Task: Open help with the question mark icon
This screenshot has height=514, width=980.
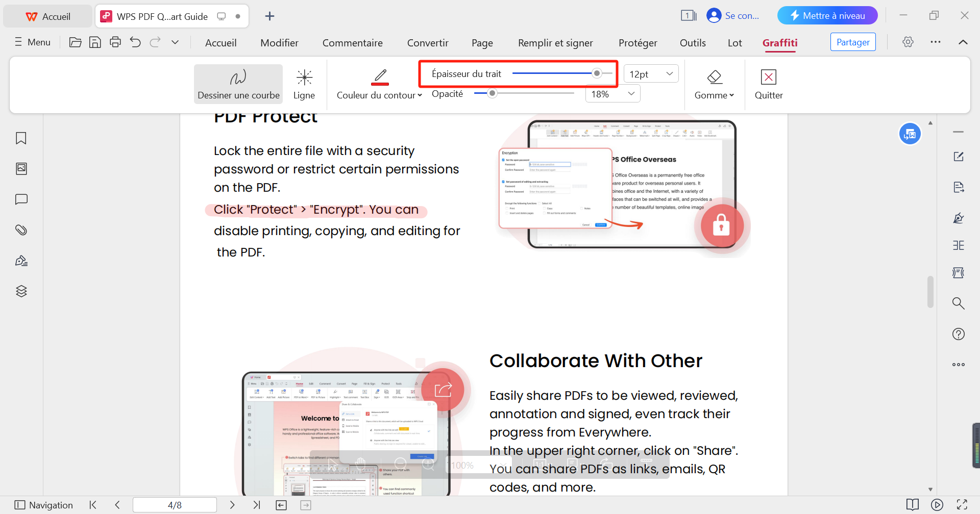Action: (959, 334)
